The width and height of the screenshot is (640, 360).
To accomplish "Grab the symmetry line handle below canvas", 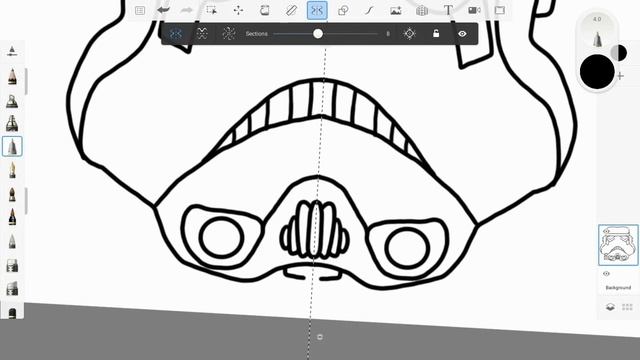I will coord(320,337).
